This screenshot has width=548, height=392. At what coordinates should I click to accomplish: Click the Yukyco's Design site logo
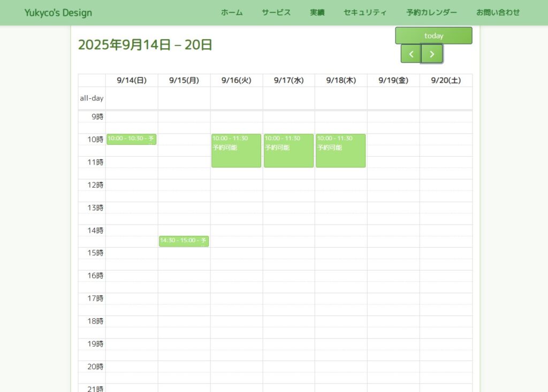(58, 13)
